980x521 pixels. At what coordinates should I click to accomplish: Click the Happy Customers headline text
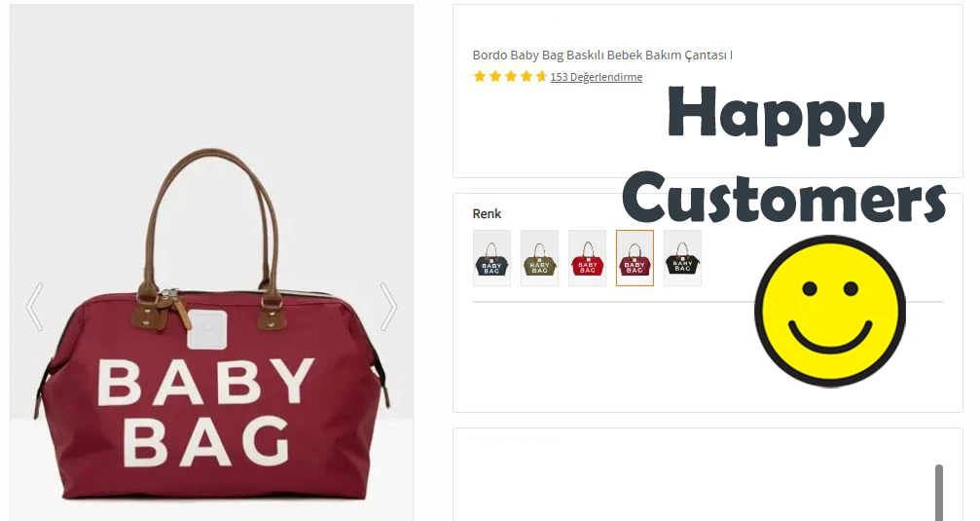783,154
